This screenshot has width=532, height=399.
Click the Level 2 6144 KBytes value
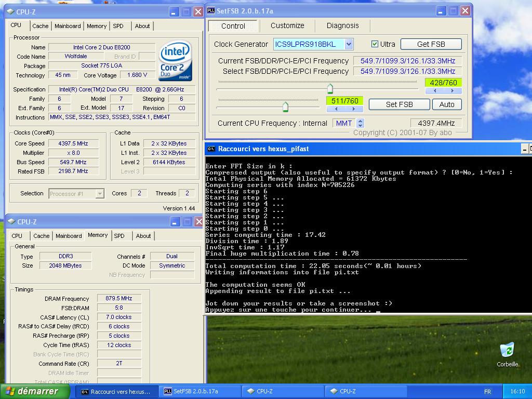pyautogui.click(x=169, y=162)
